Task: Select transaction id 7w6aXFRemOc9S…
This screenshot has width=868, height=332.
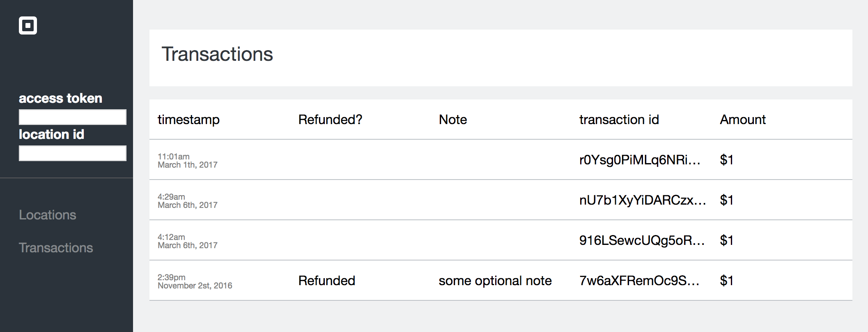Action: (639, 281)
